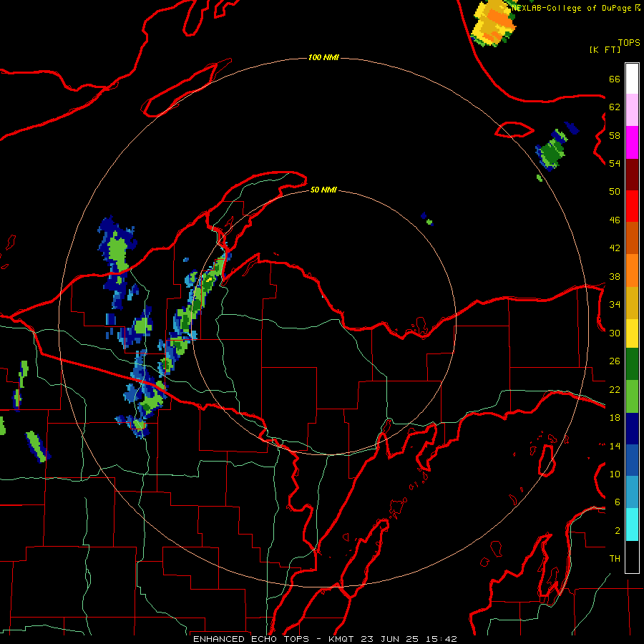Click the dark green legend band
This screenshot has height=644, width=644.
point(632,364)
